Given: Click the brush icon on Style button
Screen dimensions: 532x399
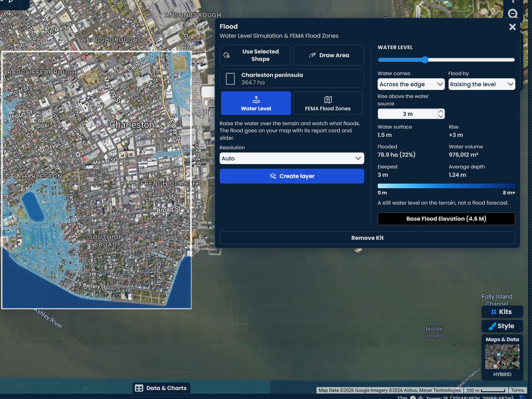Looking at the screenshot, I should [492, 326].
